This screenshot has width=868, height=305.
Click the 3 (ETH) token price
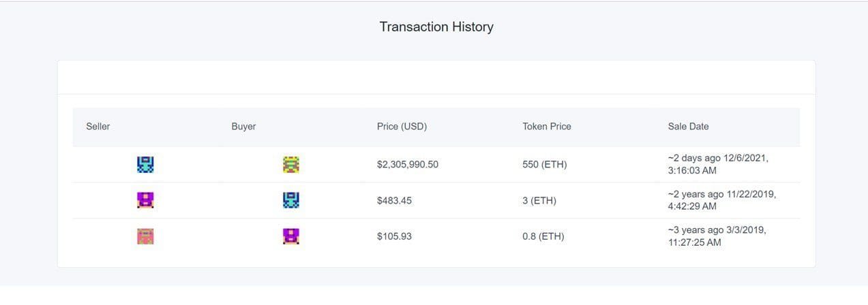[x=539, y=201]
